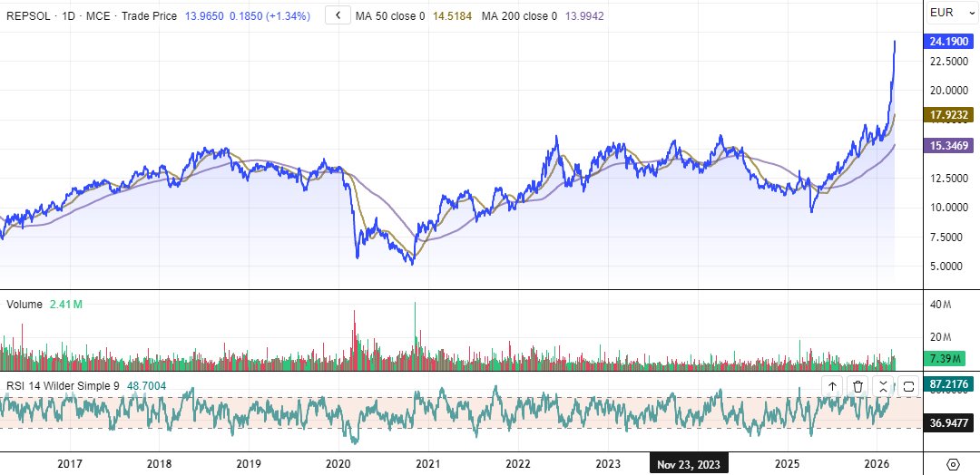Select the MA 50 close indicator legend
Image resolution: width=980 pixels, height=475 pixels.
[390, 16]
